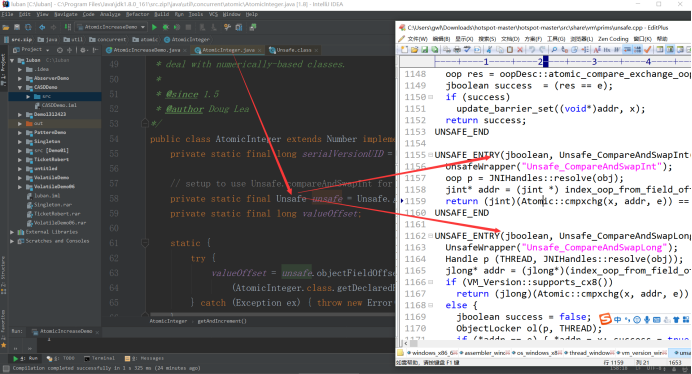Viewport: 692px width, 374px height.
Task: Collapse the CASDDemo module node
Action: pyautogui.click(x=20, y=87)
